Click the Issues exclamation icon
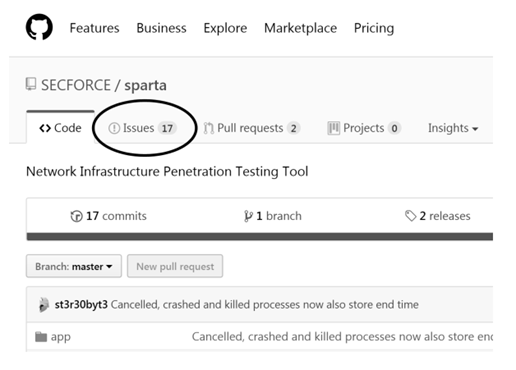This screenshot has width=516, height=370. coord(114,128)
